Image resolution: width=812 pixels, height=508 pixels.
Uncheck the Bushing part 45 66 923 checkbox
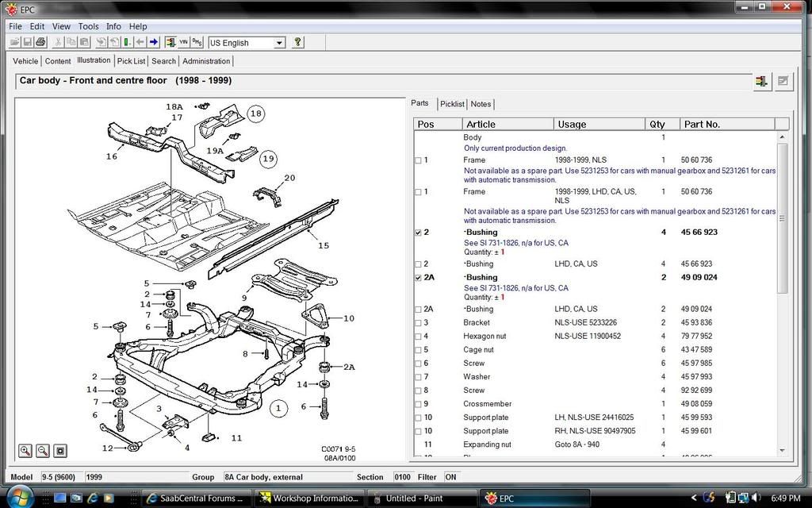click(418, 233)
